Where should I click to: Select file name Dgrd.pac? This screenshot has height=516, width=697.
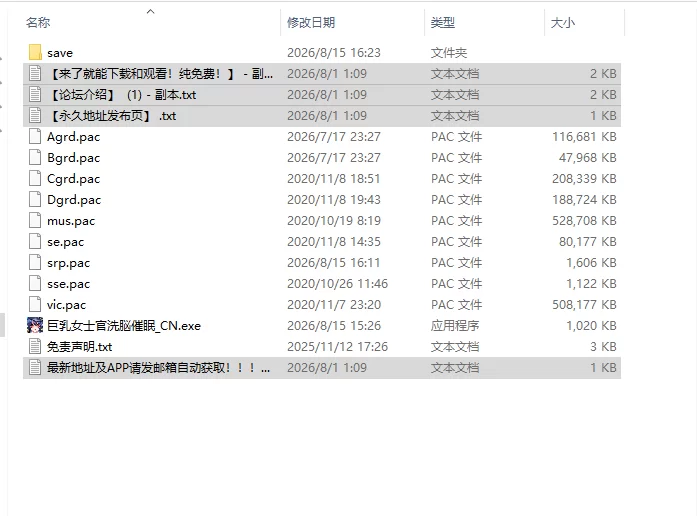tap(74, 200)
